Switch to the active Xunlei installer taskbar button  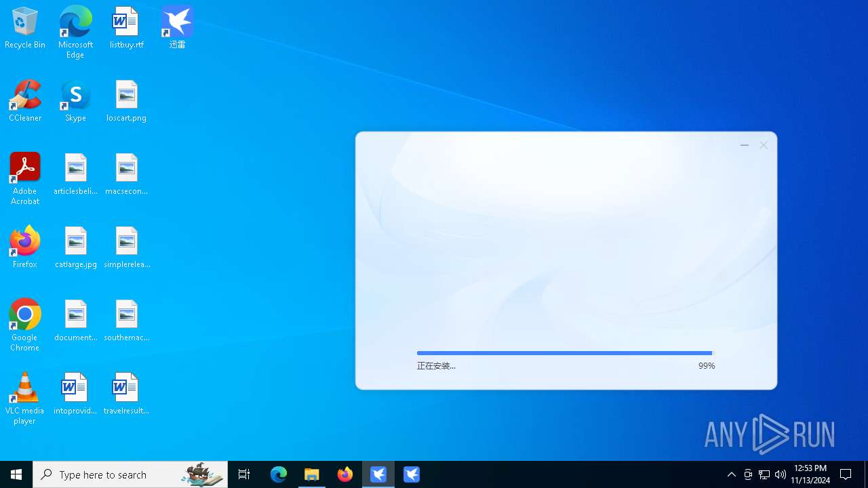tap(378, 474)
